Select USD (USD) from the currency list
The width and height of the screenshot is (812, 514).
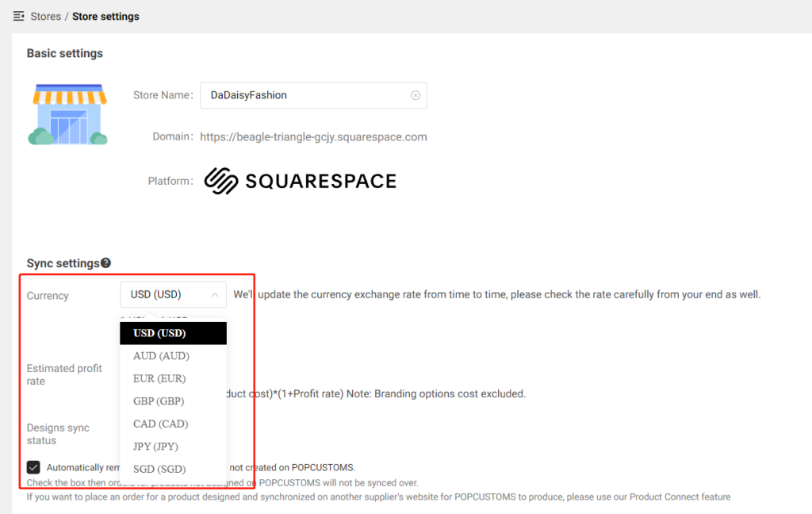pos(173,333)
